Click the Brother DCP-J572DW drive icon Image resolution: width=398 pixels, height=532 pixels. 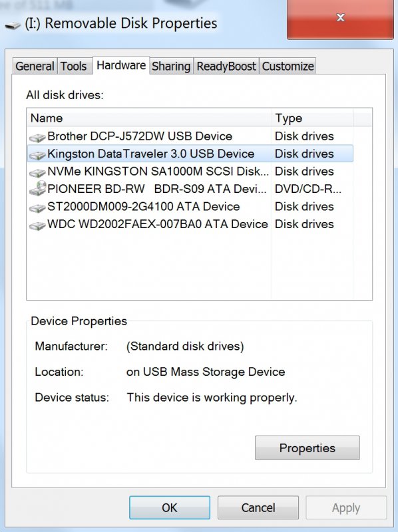pyautogui.click(x=37, y=137)
